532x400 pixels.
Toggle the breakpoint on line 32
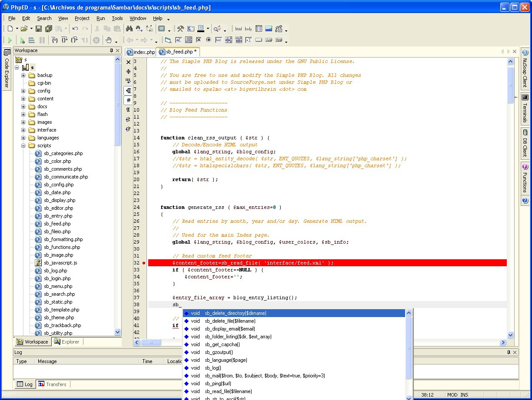(x=144, y=263)
